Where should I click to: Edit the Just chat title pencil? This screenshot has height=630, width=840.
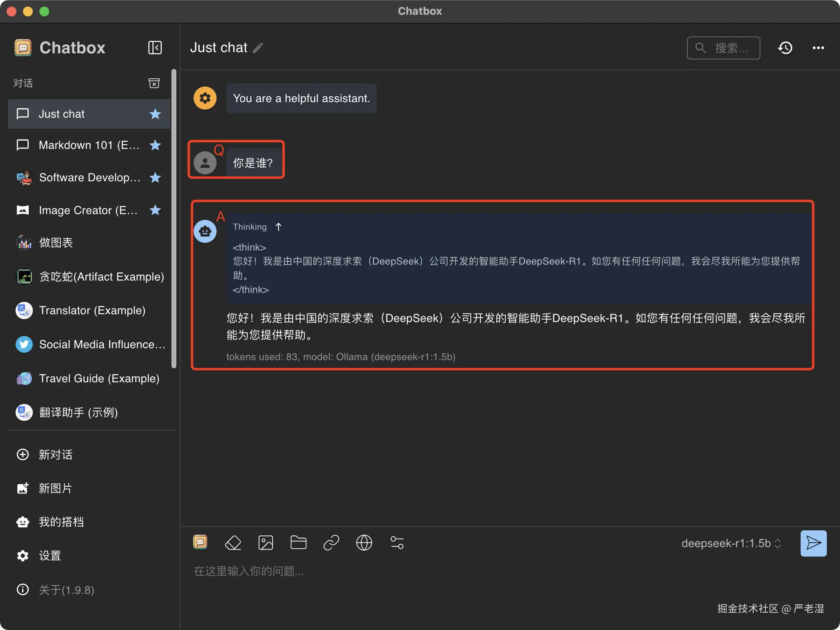(258, 48)
